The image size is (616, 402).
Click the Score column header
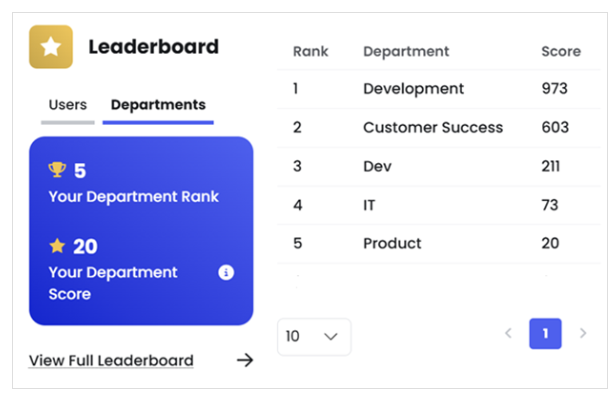click(561, 51)
